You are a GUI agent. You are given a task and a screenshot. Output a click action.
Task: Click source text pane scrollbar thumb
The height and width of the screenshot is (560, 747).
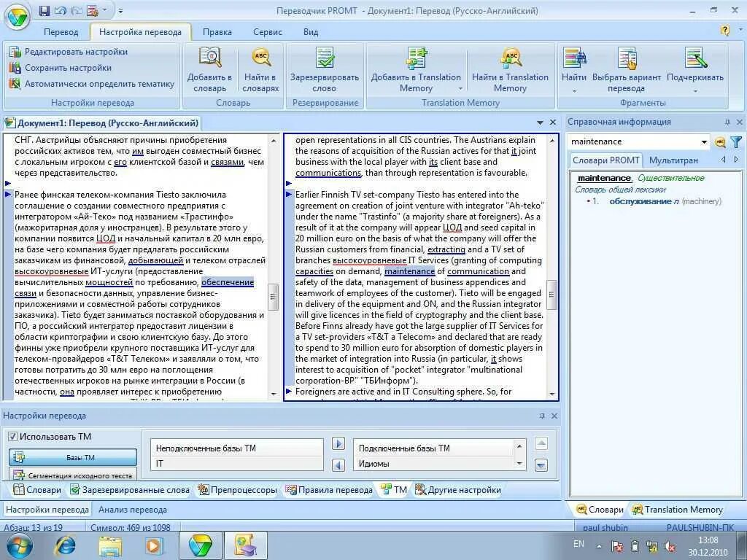coord(274,297)
